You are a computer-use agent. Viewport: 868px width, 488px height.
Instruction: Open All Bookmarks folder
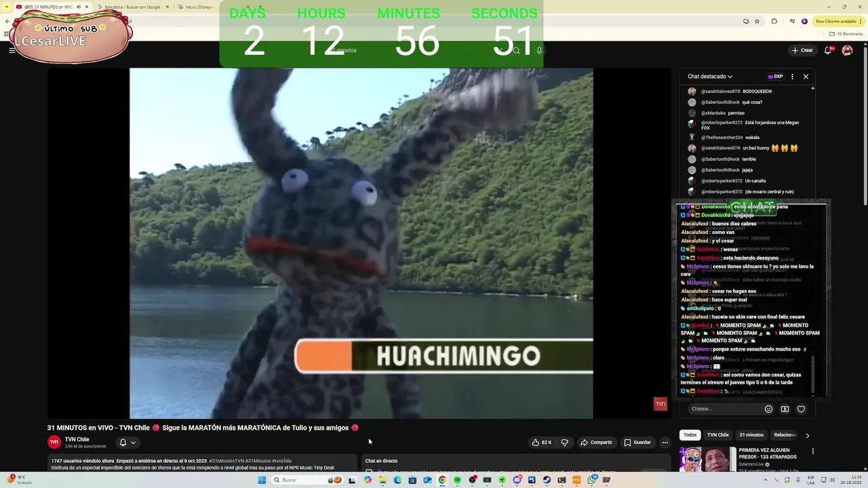[847, 33]
